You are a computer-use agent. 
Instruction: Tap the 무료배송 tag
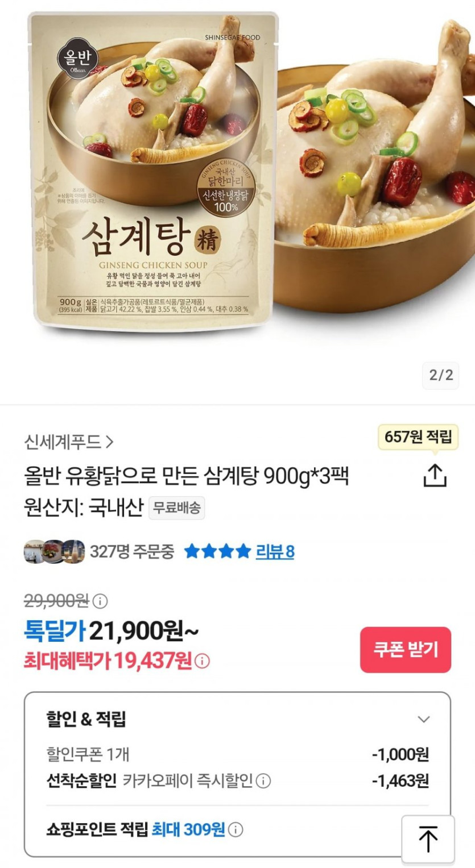pos(177,508)
